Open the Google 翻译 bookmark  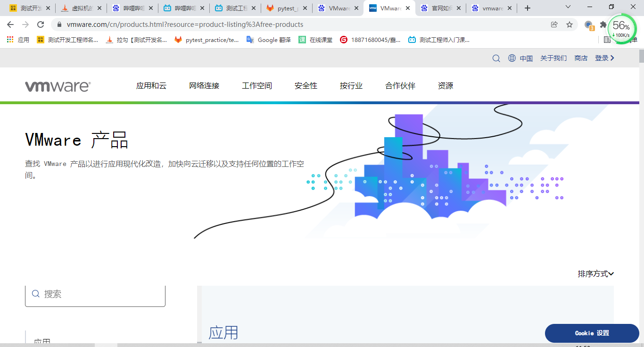pos(269,40)
